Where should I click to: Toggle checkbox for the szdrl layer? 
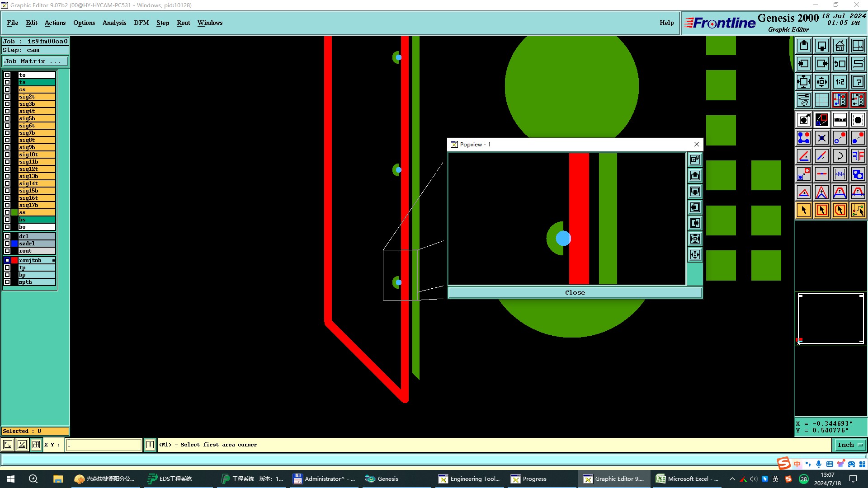(x=7, y=244)
